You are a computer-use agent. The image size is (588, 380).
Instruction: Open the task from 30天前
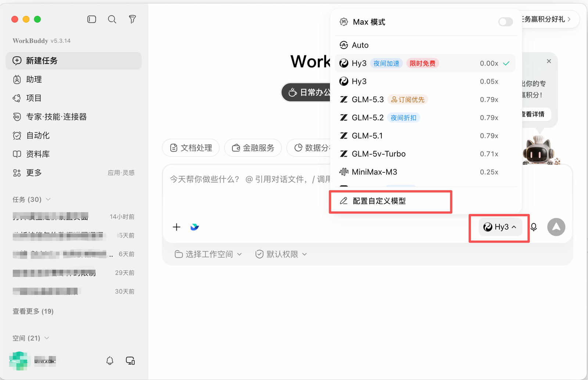pyautogui.click(x=73, y=291)
